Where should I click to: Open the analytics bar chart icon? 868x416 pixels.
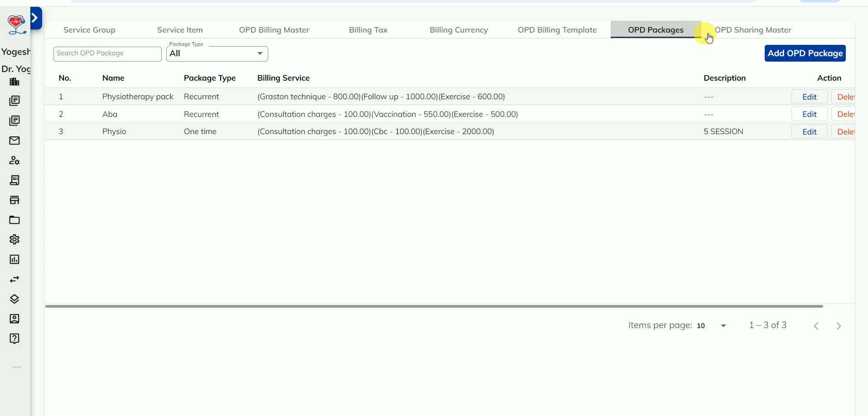(x=14, y=259)
